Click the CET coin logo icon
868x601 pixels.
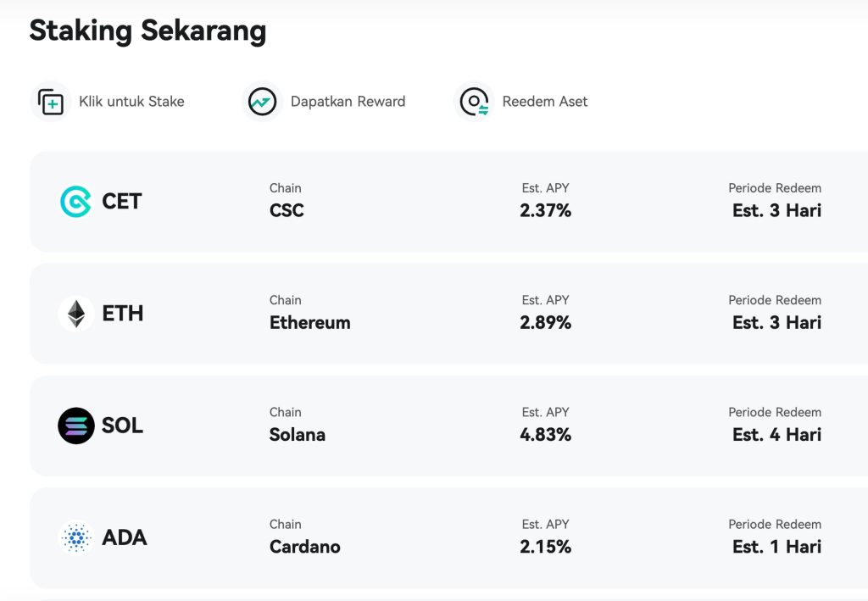pos(75,201)
